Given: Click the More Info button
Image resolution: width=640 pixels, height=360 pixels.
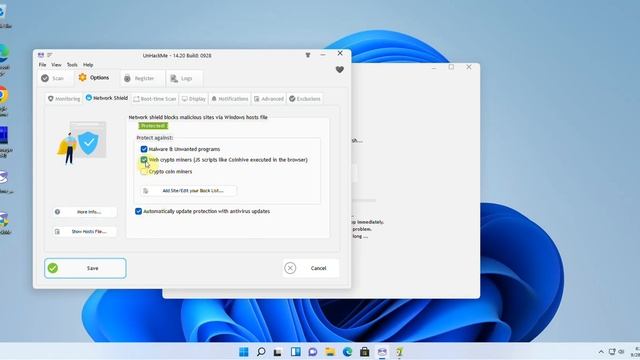Looking at the screenshot, I should pyautogui.click(x=85, y=212).
